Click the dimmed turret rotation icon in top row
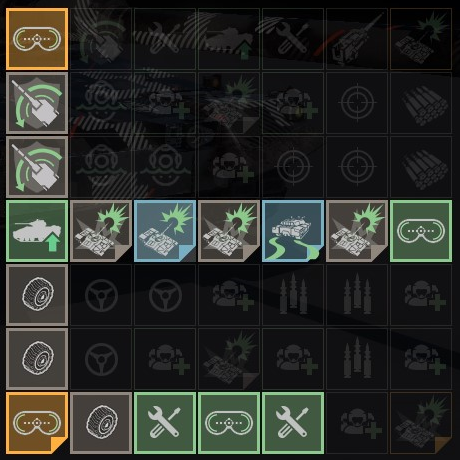The height and width of the screenshot is (460, 460). point(101,39)
